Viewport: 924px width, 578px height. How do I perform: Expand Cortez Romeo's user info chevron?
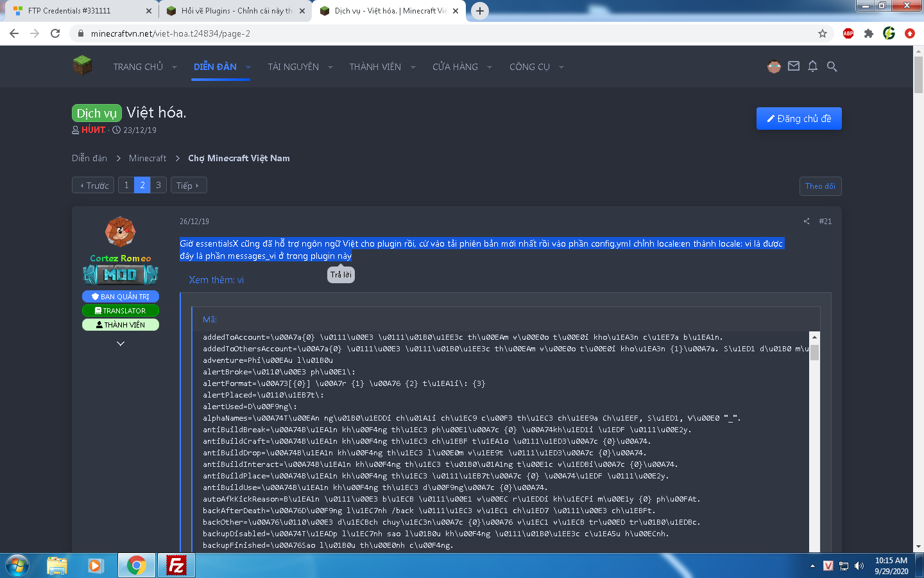pos(121,344)
